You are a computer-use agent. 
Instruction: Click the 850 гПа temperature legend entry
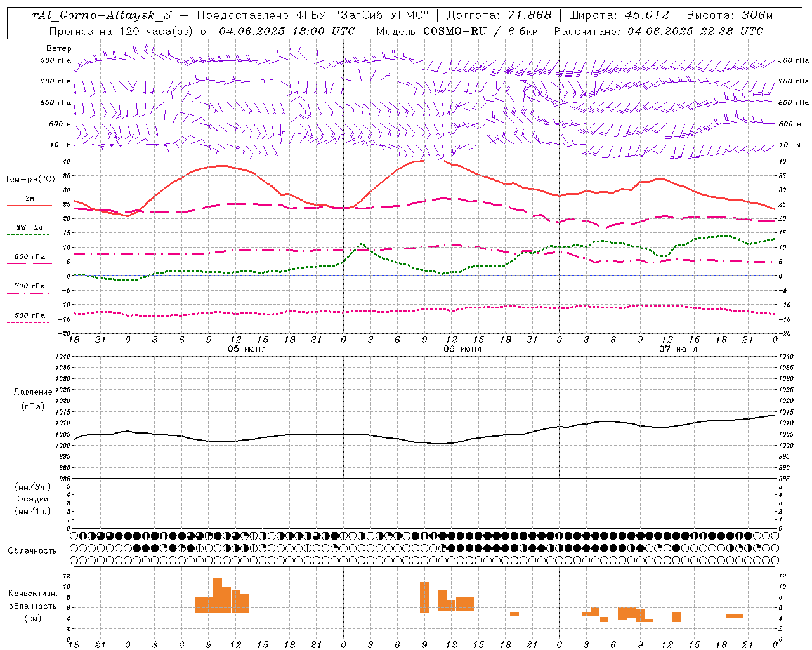(x=29, y=257)
